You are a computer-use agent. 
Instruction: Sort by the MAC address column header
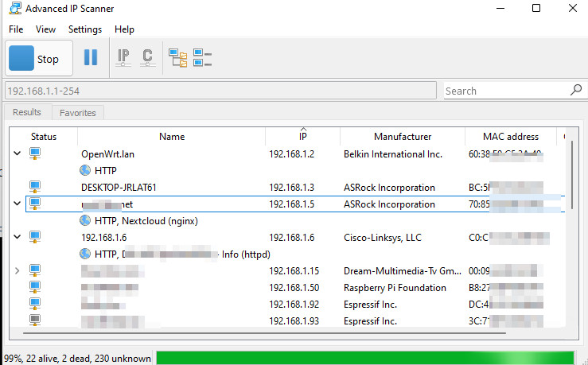[511, 137]
